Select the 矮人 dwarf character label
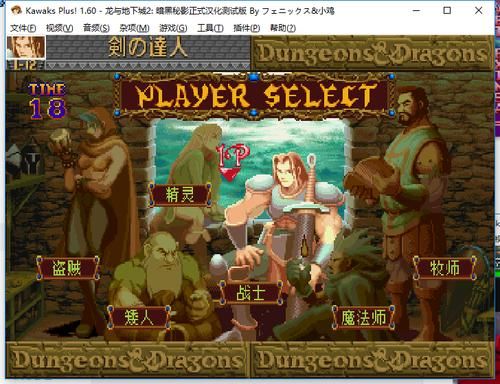 139,317
